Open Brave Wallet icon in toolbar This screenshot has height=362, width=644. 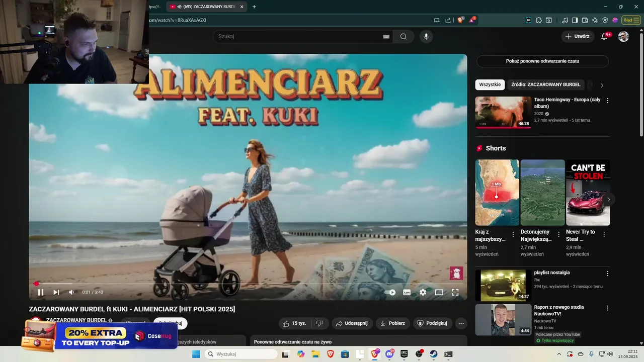click(x=585, y=20)
